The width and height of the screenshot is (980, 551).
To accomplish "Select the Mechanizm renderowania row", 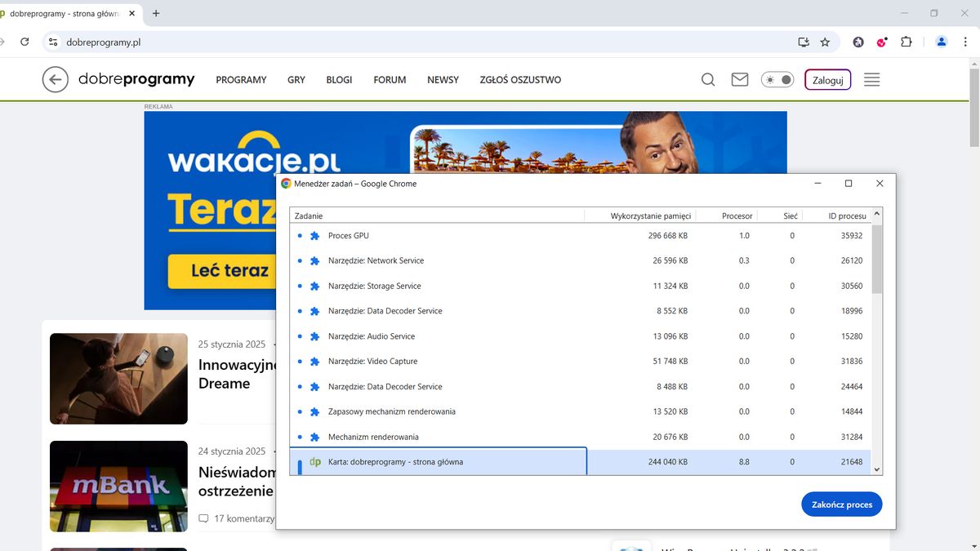I will point(581,437).
